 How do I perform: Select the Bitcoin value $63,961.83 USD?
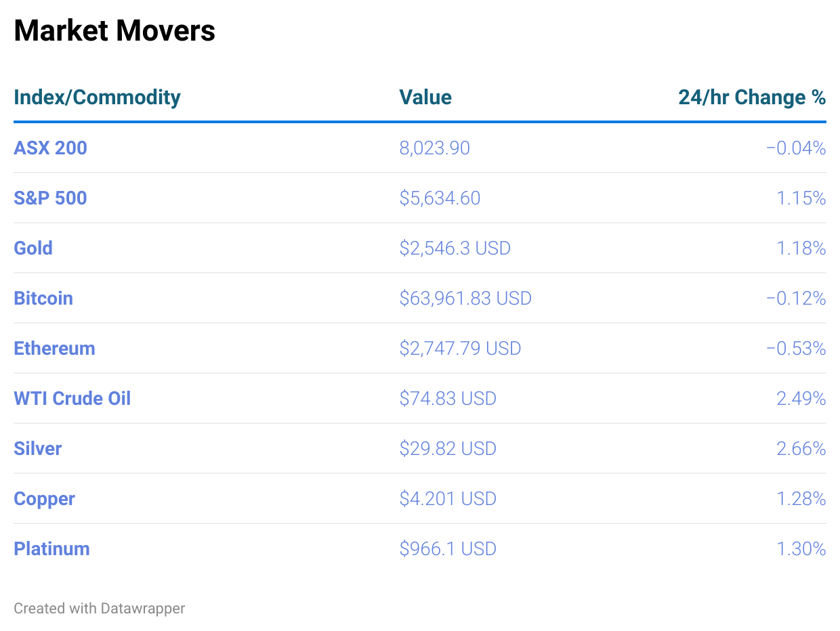[x=465, y=298]
